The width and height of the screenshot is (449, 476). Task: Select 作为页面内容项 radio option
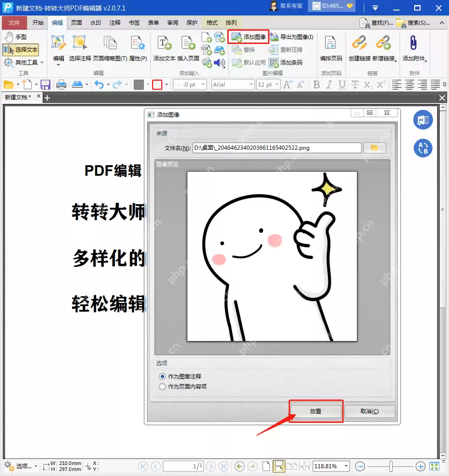pos(162,386)
